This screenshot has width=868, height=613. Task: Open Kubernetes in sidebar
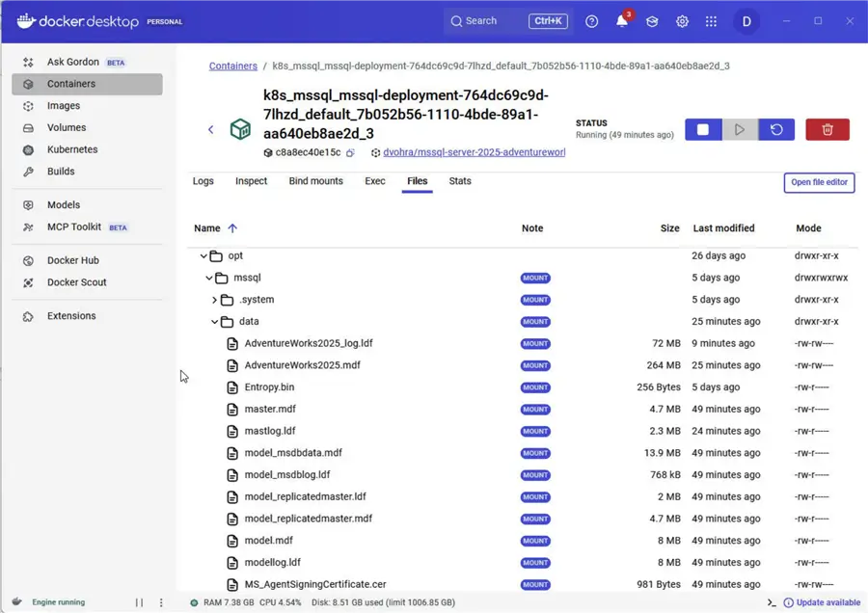pyautogui.click(x=87, y=149)
